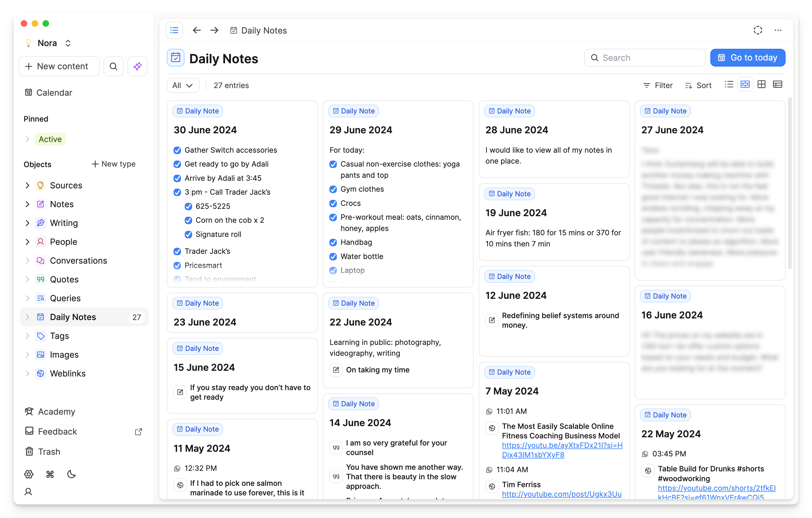Expand the Sources object type
The height and width of the screenshot is (518, 812).
28,185
